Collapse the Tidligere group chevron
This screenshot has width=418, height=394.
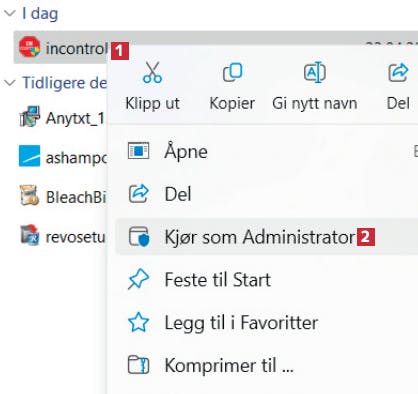10,82
